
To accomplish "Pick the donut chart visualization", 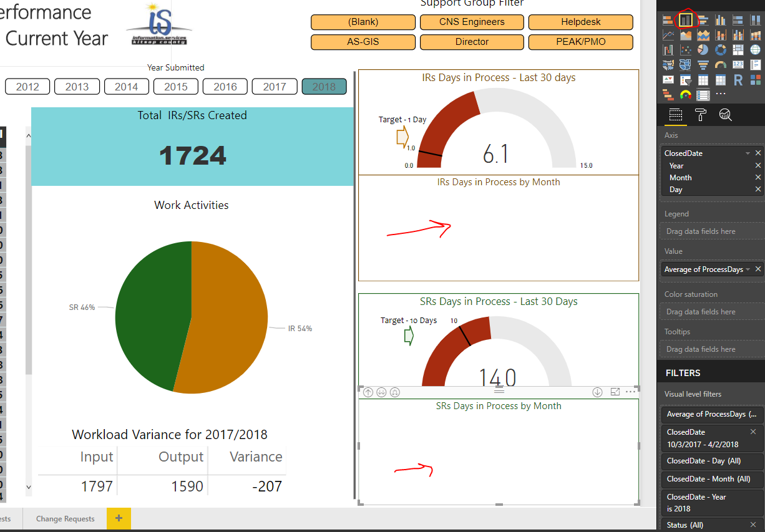I will tap(721, 51).
